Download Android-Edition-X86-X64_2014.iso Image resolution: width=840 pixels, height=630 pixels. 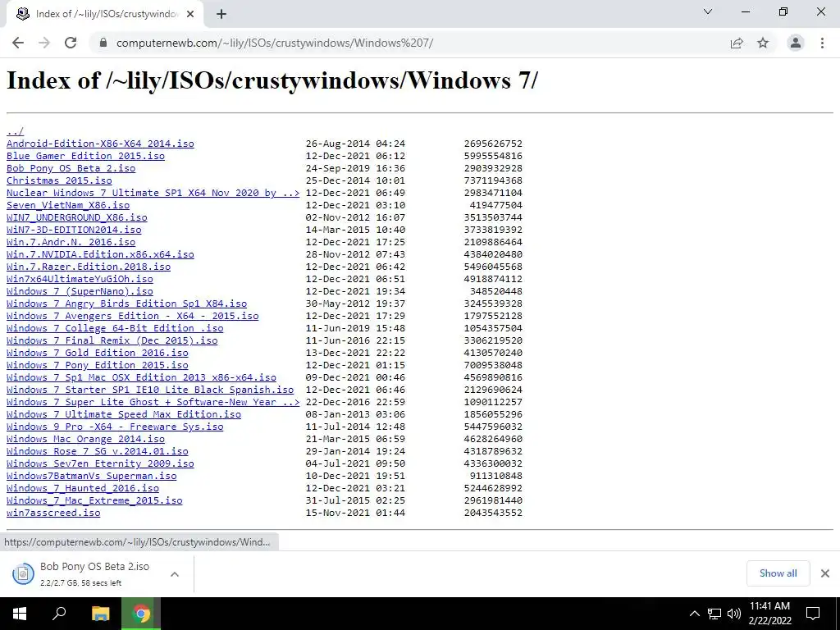[100, 144]
